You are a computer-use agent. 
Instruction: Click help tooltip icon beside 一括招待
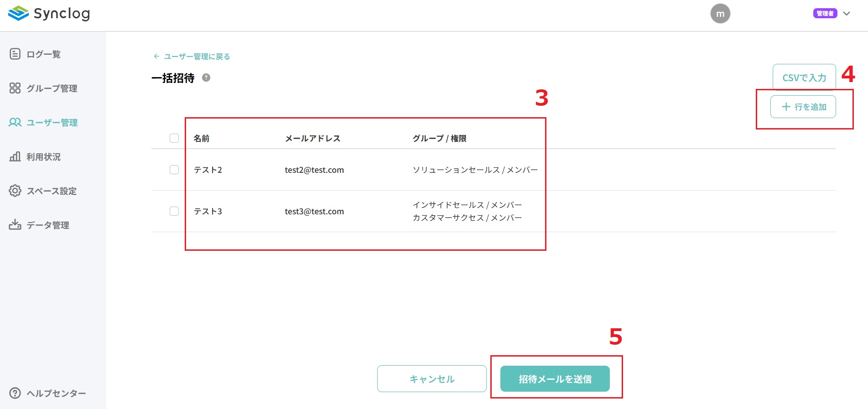point(206,78)
